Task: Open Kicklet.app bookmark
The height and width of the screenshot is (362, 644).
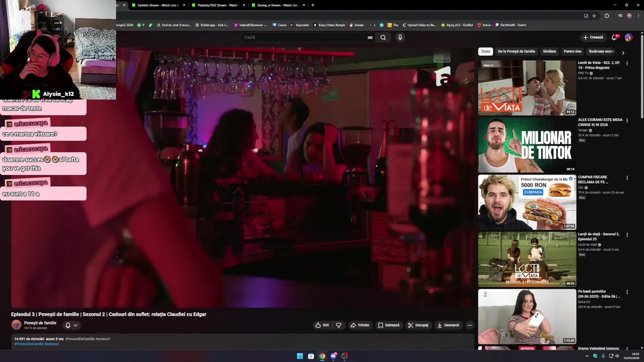Action: click(x=212, y=25)
